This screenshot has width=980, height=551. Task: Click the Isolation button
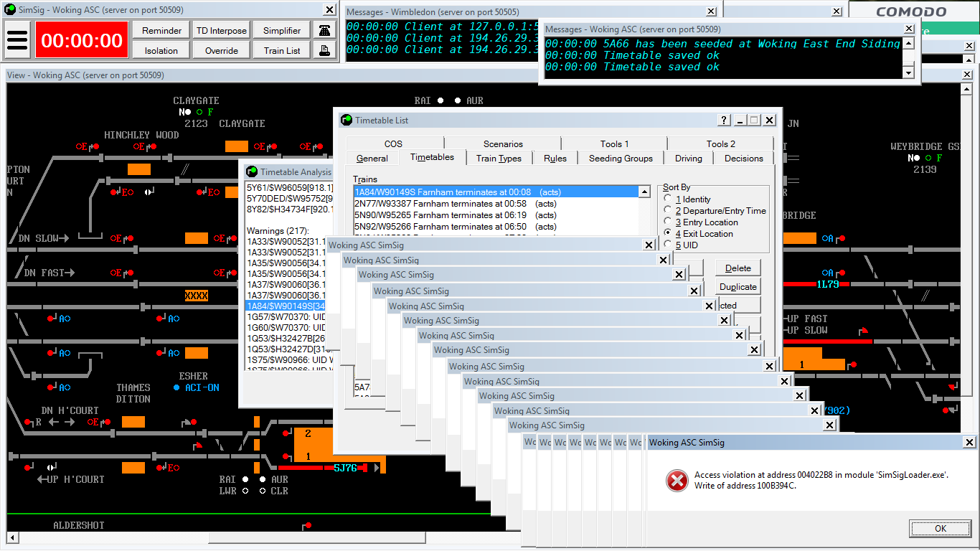pyautogui.click(x=161, y=50)
